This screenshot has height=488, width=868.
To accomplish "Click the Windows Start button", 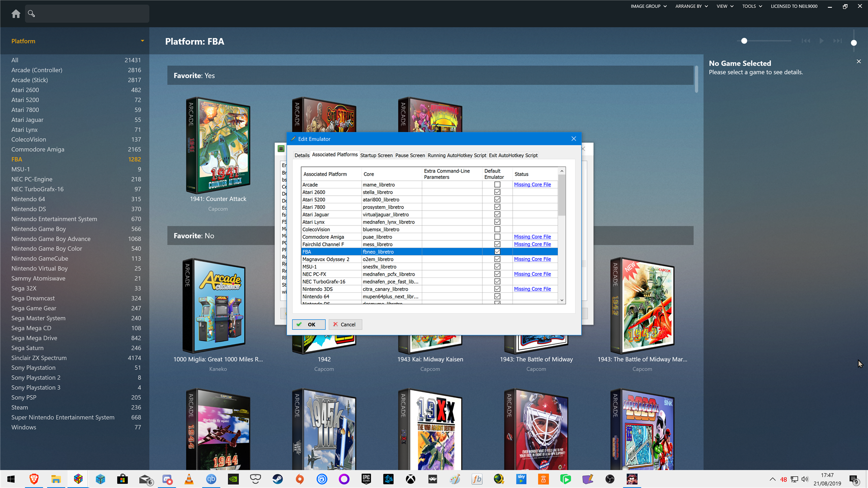I will point(11,479).
